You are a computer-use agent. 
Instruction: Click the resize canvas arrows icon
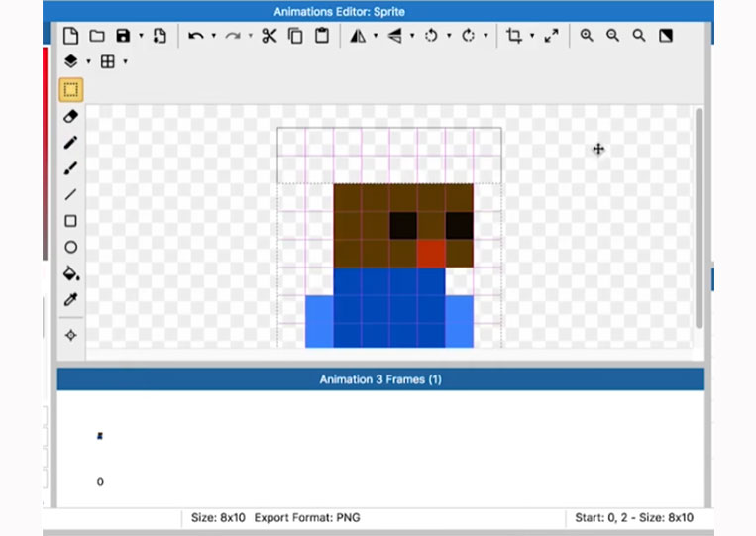click(x=551, y=36)
